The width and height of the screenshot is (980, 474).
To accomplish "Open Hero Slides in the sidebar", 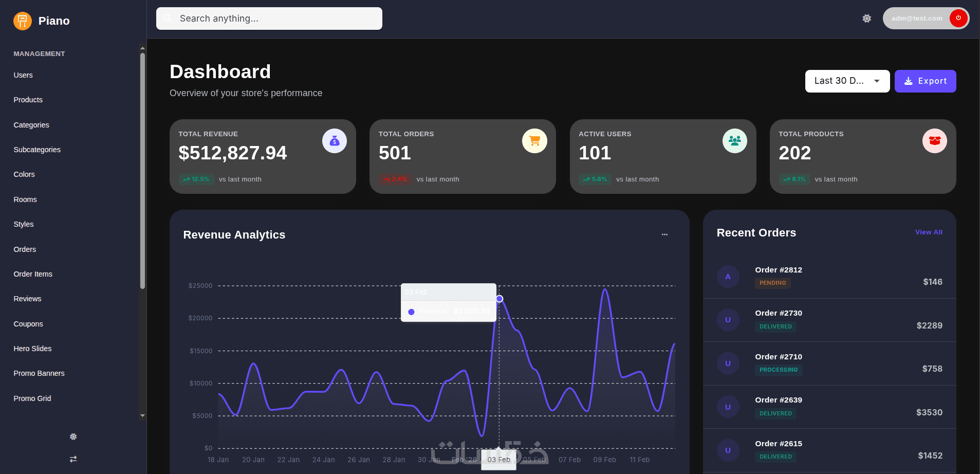I will (x=32, y=349).
